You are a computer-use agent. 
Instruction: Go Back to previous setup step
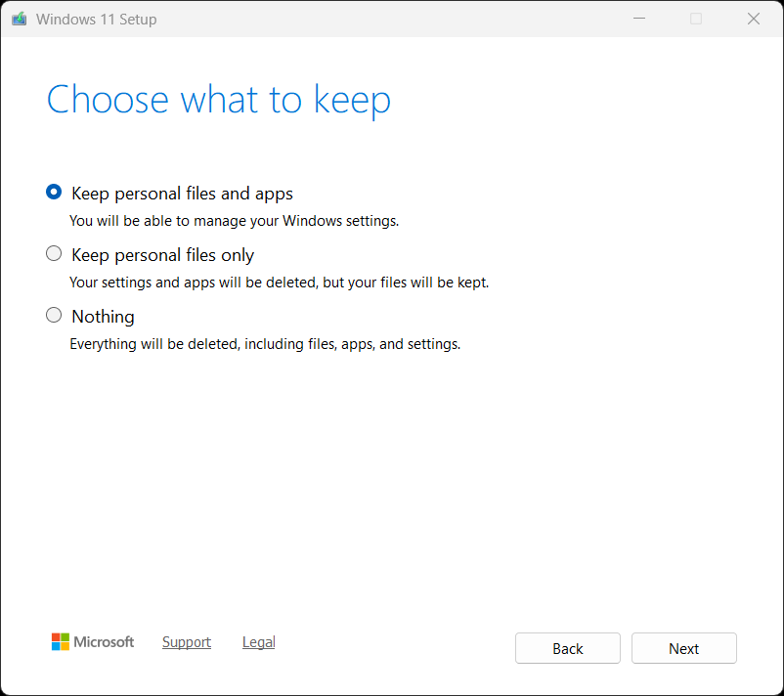pyautogui.click(x=568, y=648)
